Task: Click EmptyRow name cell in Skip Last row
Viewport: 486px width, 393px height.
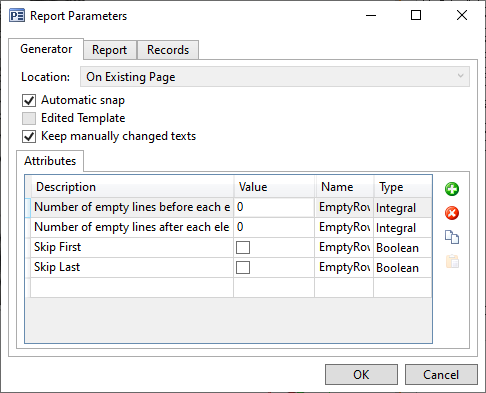Action: pos(344,267)
